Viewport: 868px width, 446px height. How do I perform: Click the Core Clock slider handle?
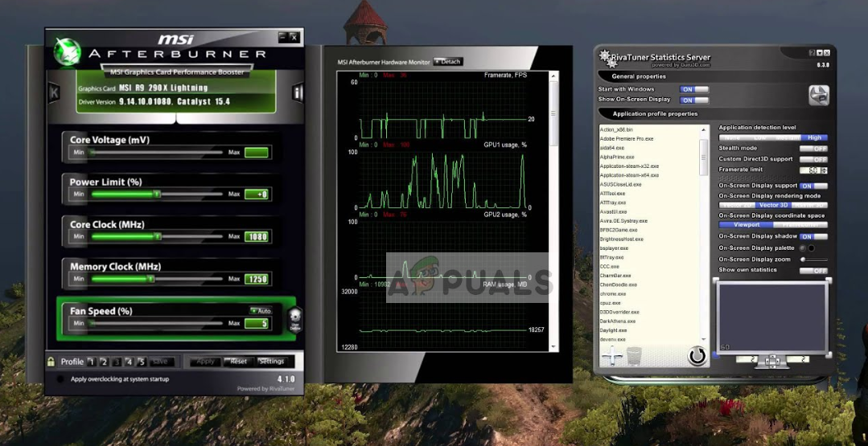158,236
